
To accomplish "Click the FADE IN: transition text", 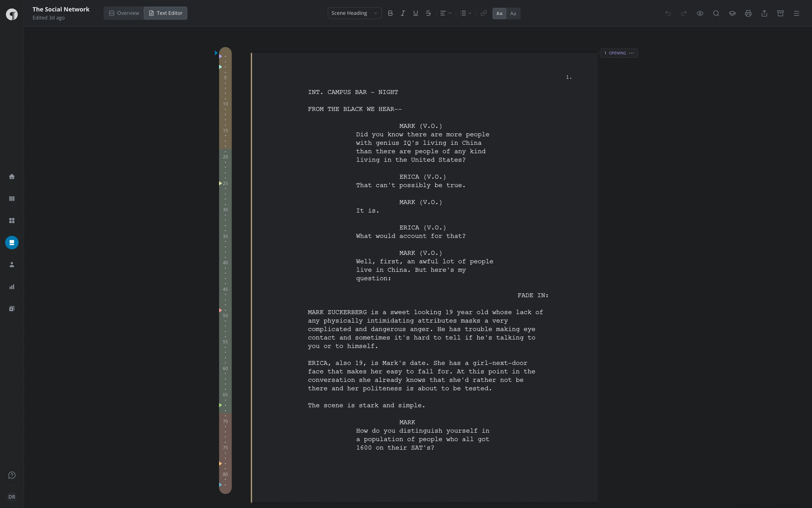I will (x=533, y=295).
